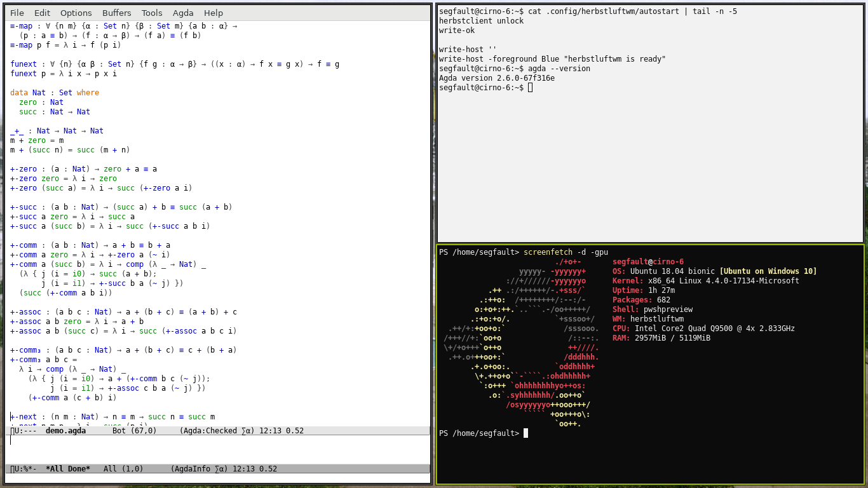
Task: Click the empty bash prompt in the top terminal
Action: tap(485, 88)
